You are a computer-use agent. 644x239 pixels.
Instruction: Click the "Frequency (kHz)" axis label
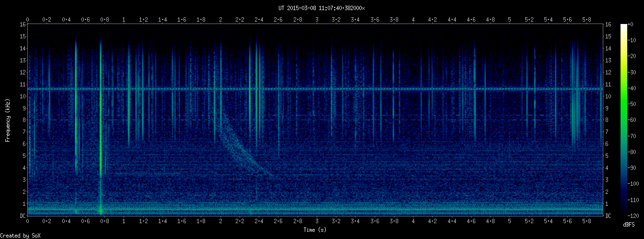8,119
